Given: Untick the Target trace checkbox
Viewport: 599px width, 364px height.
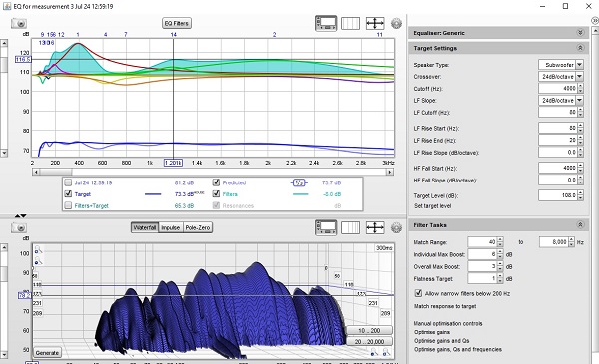Looking at the screenshot, I should pos(68,194).
